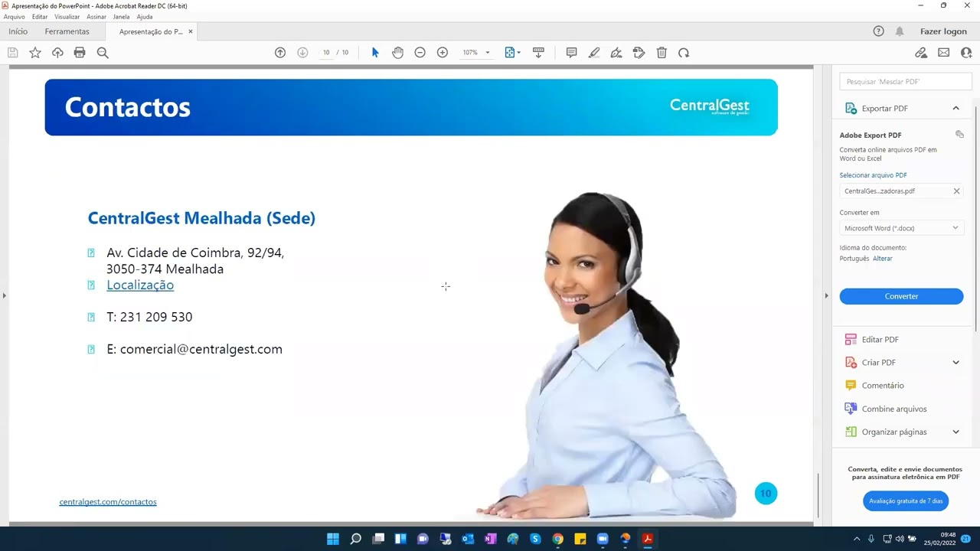Expand the Criar PDF options

pyautogui.click(x=955, y=363)
